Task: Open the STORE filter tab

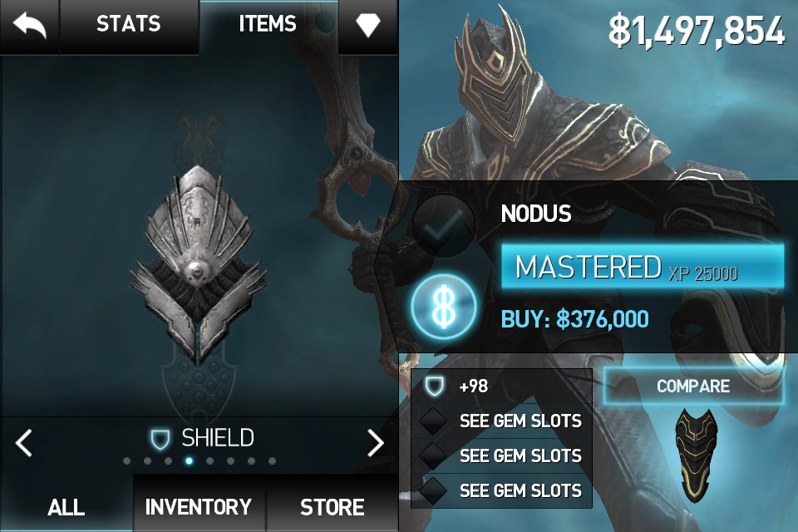Action: click(x=332, y=507)
